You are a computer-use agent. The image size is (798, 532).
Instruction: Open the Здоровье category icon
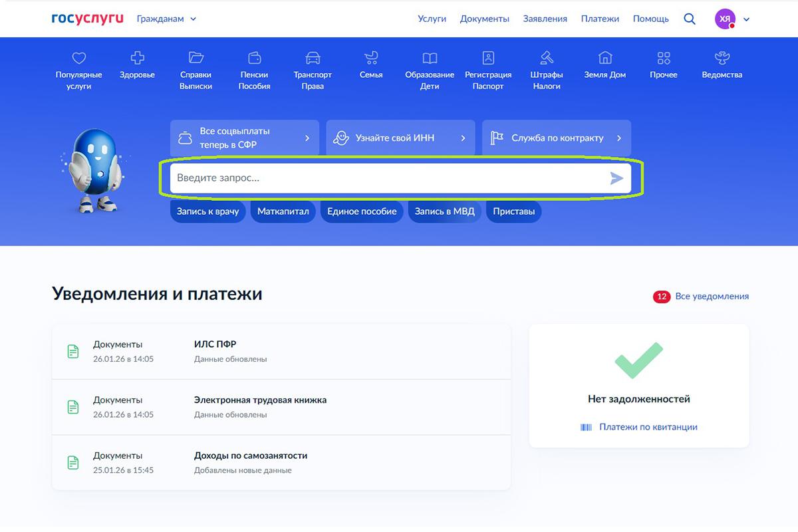click(136, 59)
